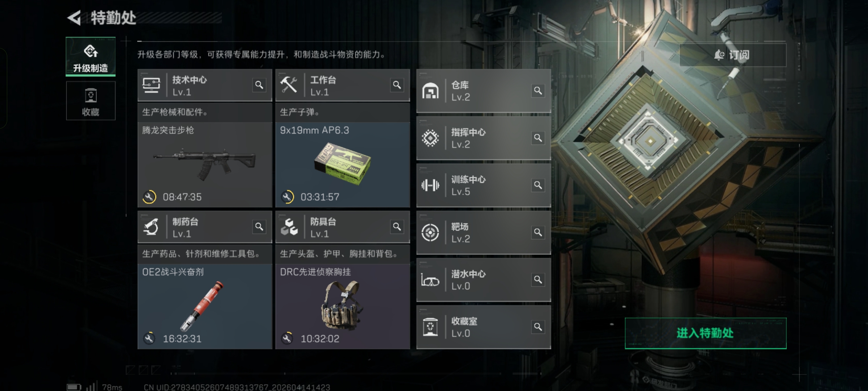Tap the magnifier icon for 制药台
Viewport: 868px width, 391px height.
[259, 227]
